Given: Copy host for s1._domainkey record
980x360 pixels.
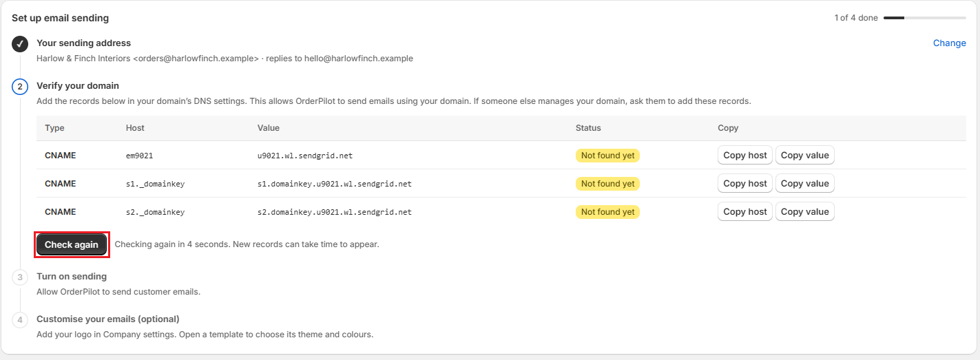Looking at the screenshot, I should point(744,184).
